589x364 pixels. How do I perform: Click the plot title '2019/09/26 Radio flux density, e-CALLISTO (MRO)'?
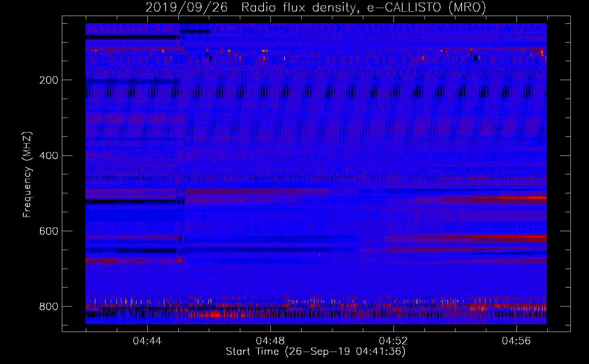(x=316, y=8)
